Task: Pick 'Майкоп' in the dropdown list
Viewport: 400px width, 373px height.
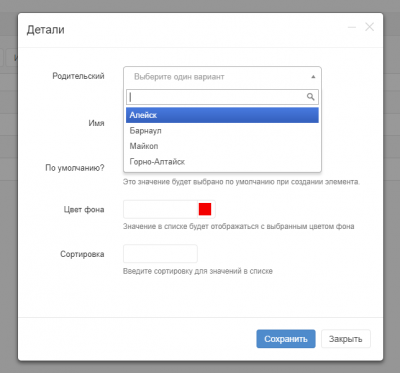Action: 222,146
